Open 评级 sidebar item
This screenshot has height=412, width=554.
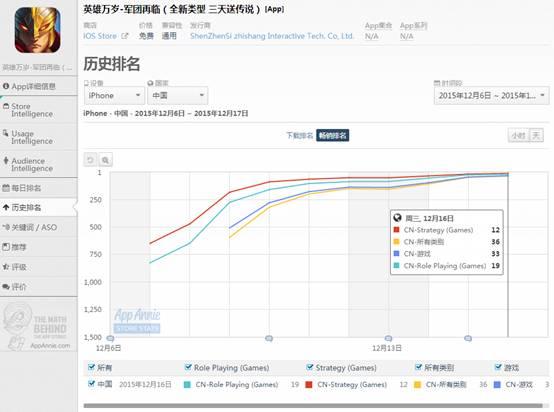39,267
